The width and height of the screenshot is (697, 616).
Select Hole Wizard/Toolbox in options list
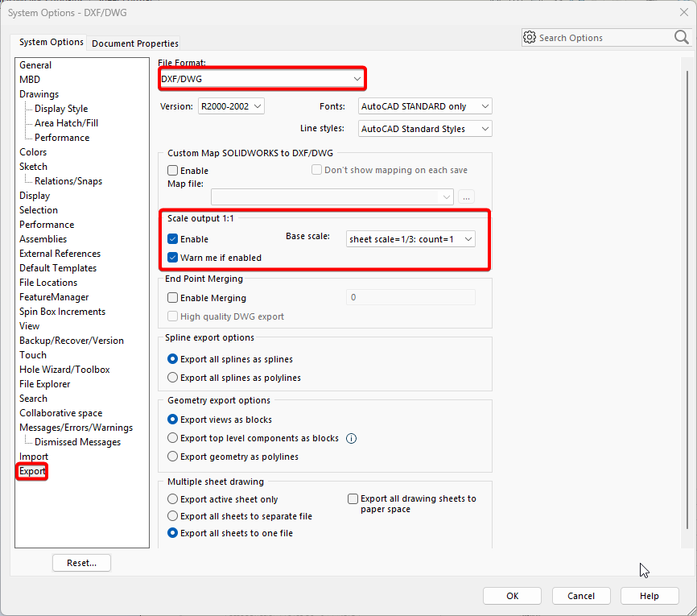[x=64, y=370]
